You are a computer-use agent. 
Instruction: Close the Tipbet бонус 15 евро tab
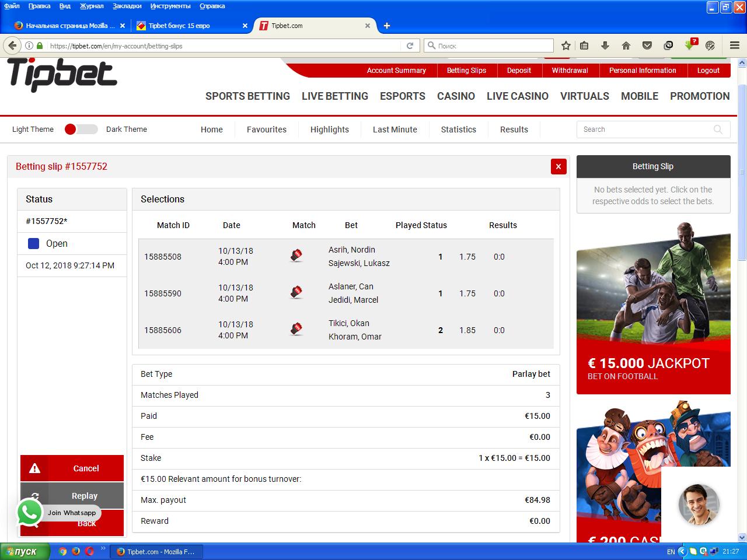tap(245, 26)
